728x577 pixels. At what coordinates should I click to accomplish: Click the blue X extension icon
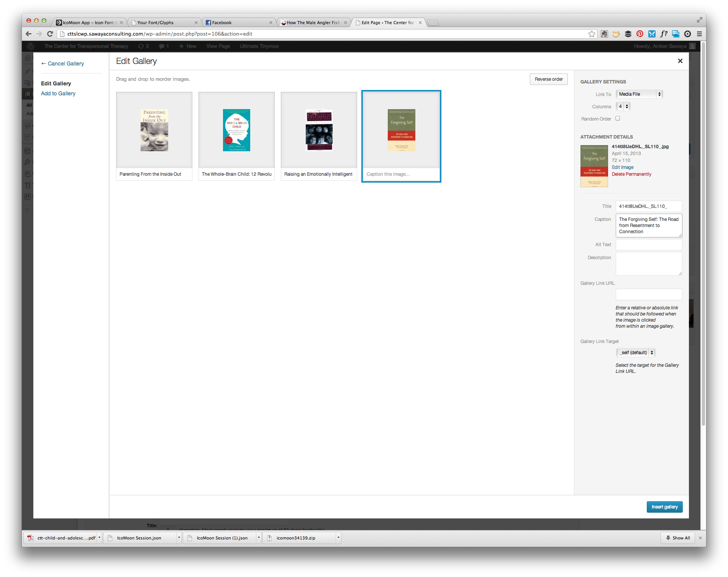(x=652, y=34)
